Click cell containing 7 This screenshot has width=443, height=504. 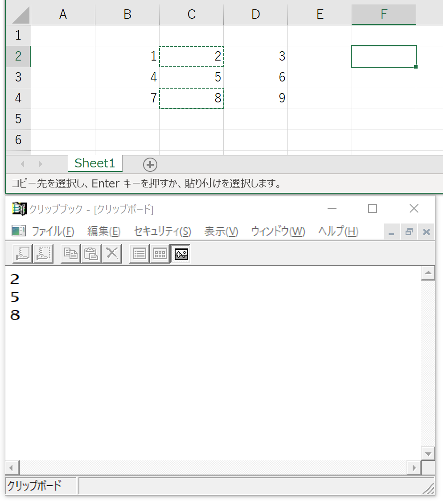point(127,98)
